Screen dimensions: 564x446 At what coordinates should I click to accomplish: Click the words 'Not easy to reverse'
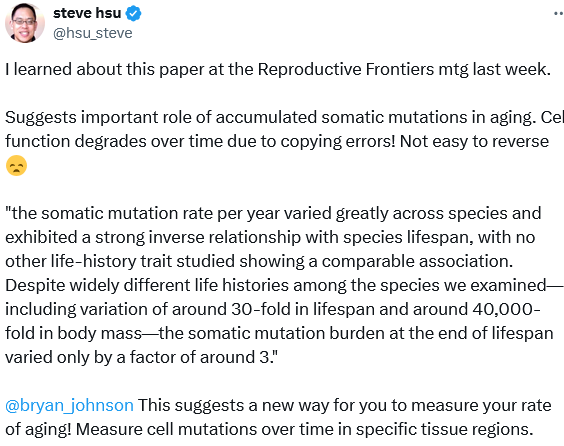(x=474, y=141)
